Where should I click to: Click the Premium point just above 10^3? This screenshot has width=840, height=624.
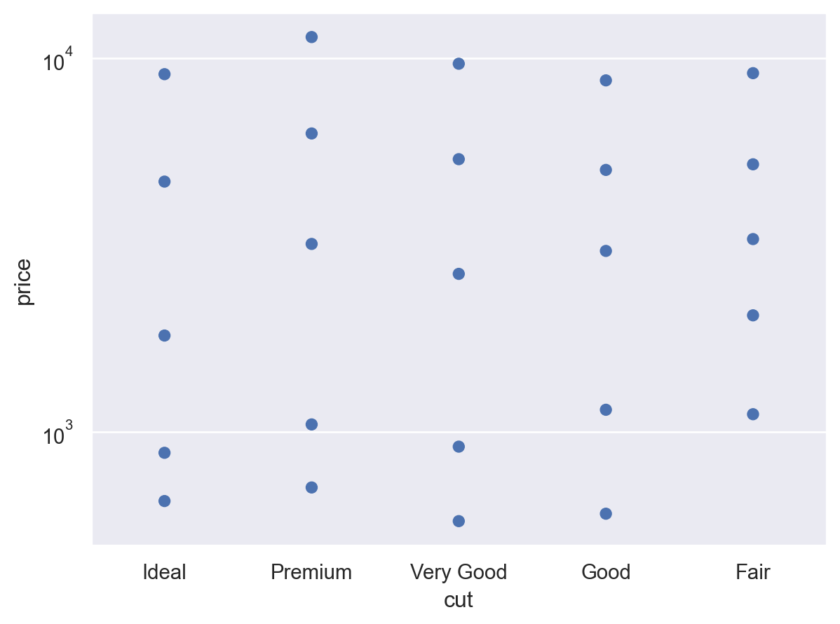coord(311,424)
